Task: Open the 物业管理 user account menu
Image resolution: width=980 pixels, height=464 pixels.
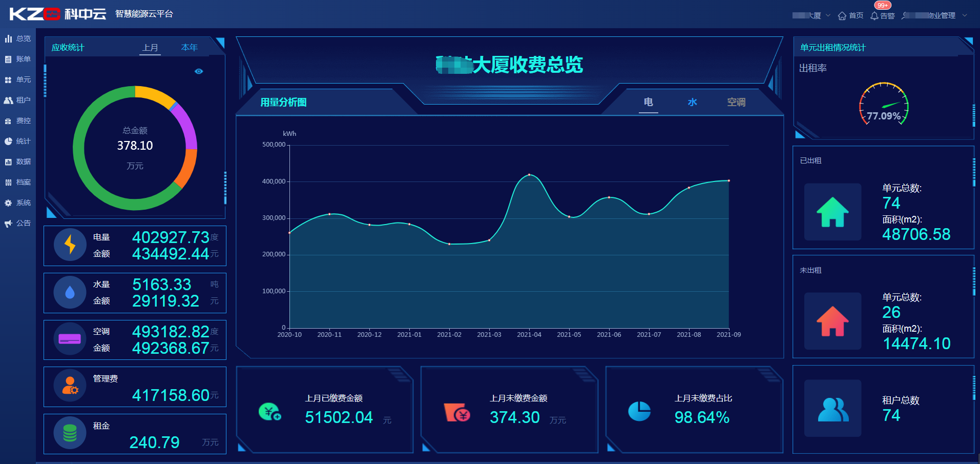Action: 935,15
